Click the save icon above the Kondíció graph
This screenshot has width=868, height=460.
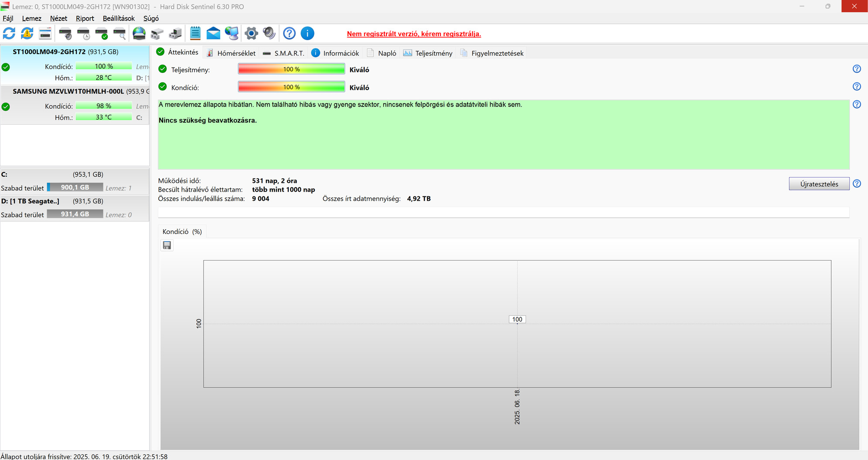167,245
